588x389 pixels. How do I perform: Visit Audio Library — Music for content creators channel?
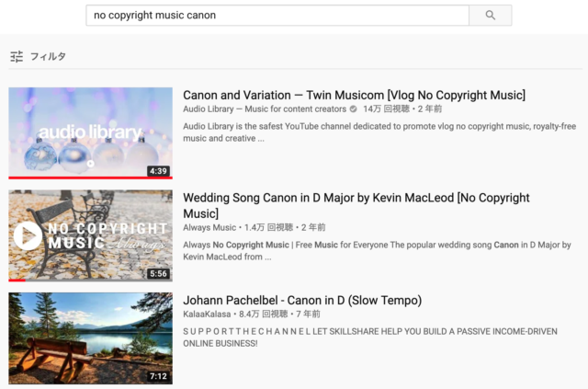tap(265, 109)
